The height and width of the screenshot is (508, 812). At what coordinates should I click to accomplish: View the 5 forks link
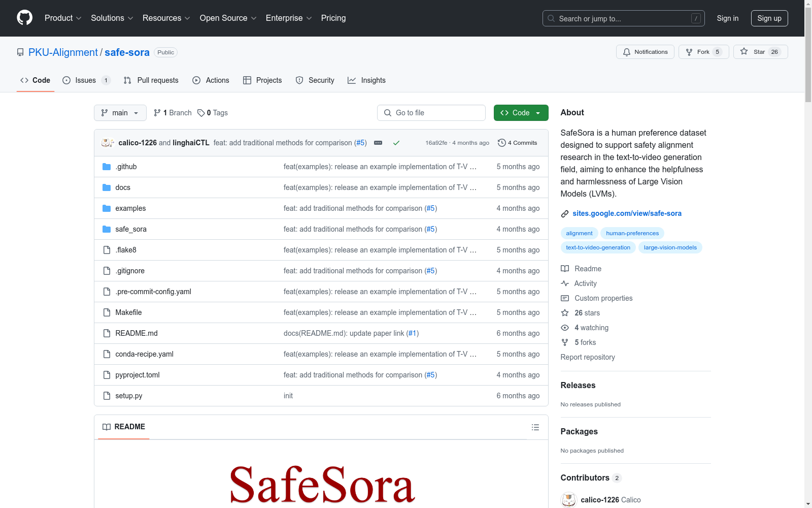tap(579, 342)
